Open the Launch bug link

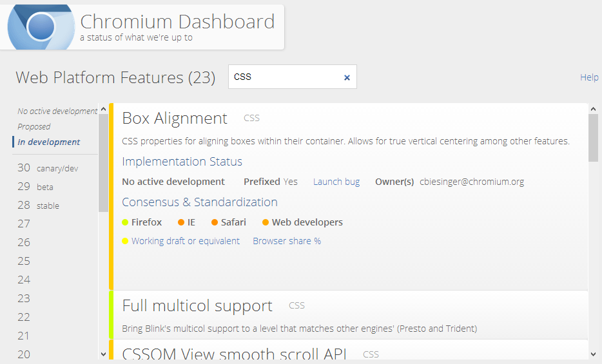click(x=336, y=182)
